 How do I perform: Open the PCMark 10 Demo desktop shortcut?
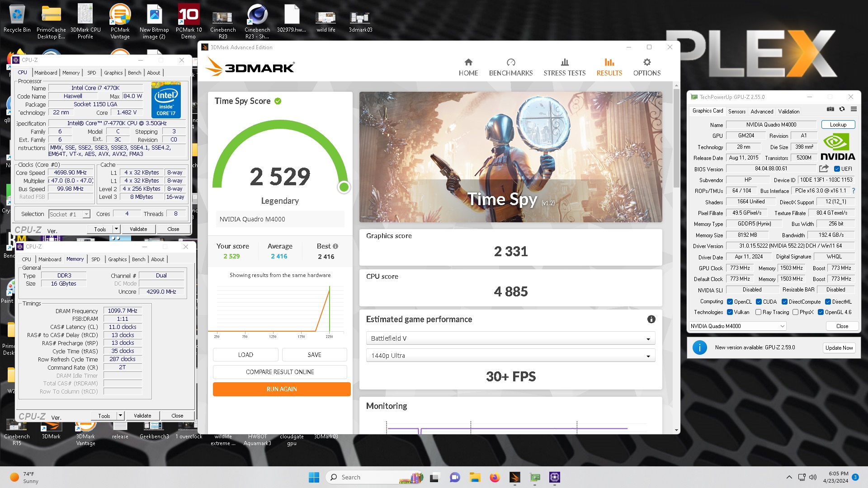pyautogui.click(x=189, y=22)
